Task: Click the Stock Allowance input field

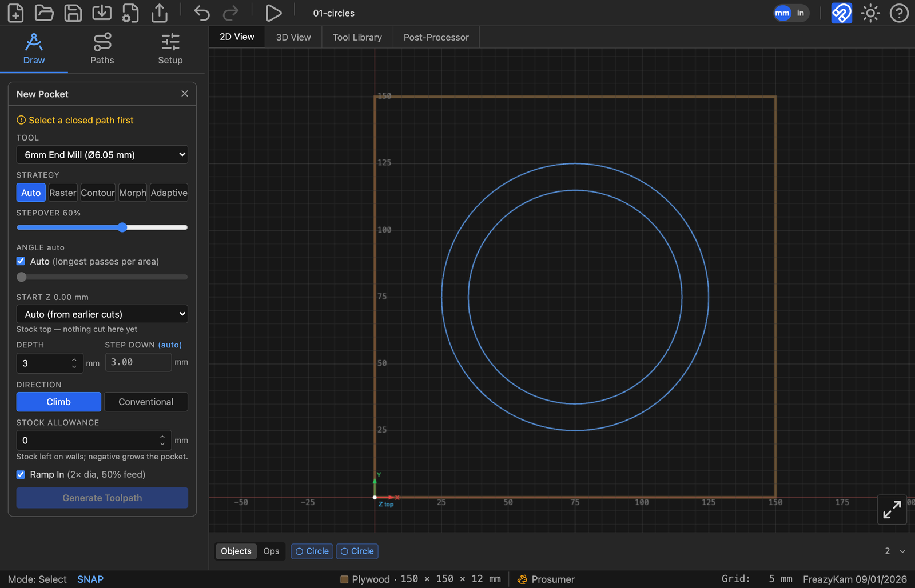Action: [x=94, y=440]
